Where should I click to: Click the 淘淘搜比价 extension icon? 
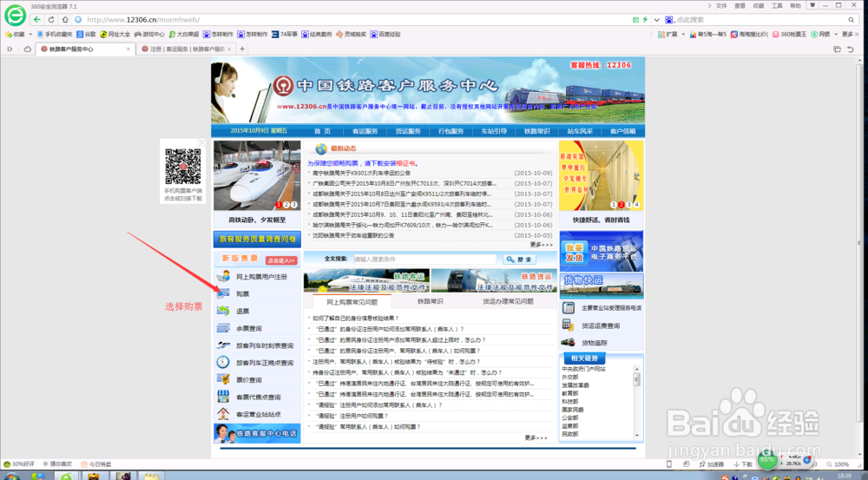coord(734,35)
